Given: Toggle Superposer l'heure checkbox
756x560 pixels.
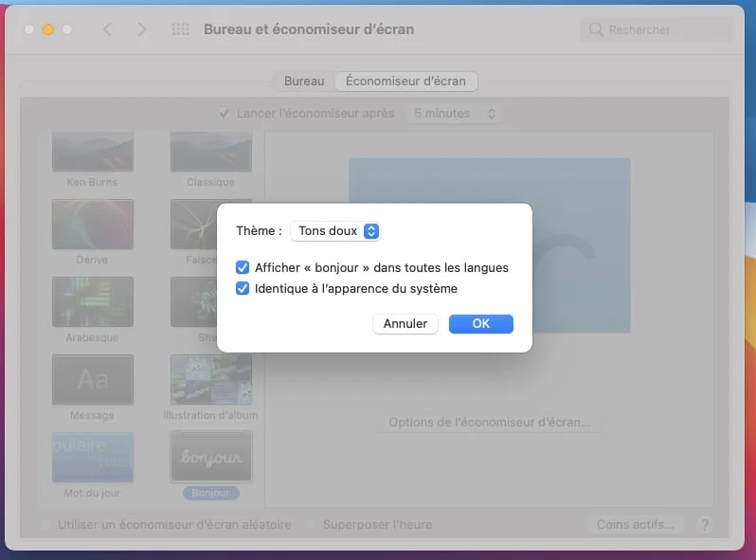Looking at the screenshot, I should coord(312,524).
